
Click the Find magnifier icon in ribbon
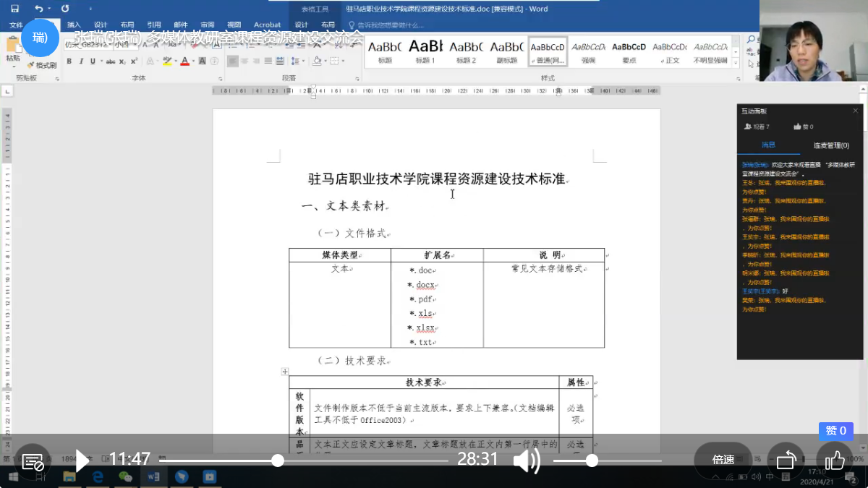click(752, 39)
